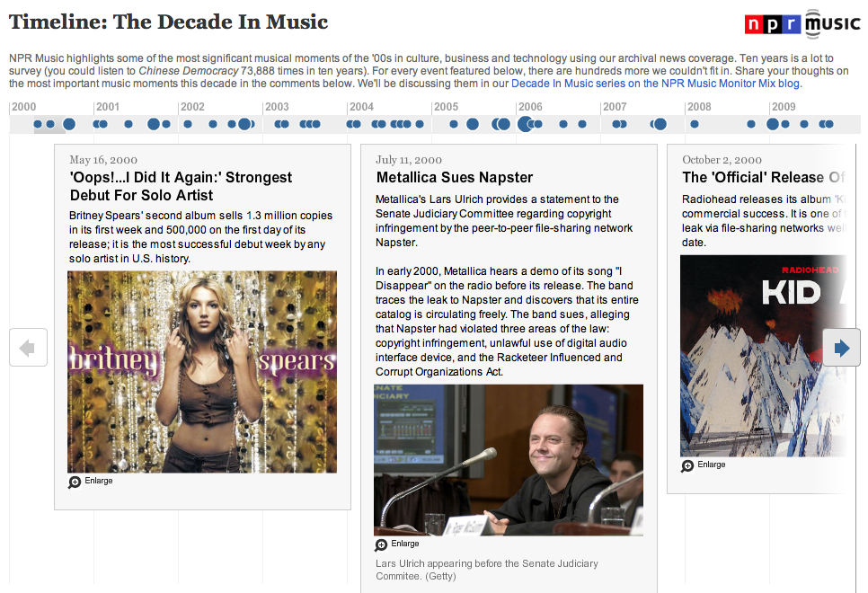Select the single dot at the start of 2008
Viewport: 868px width, 593px height.
point(695,124)
